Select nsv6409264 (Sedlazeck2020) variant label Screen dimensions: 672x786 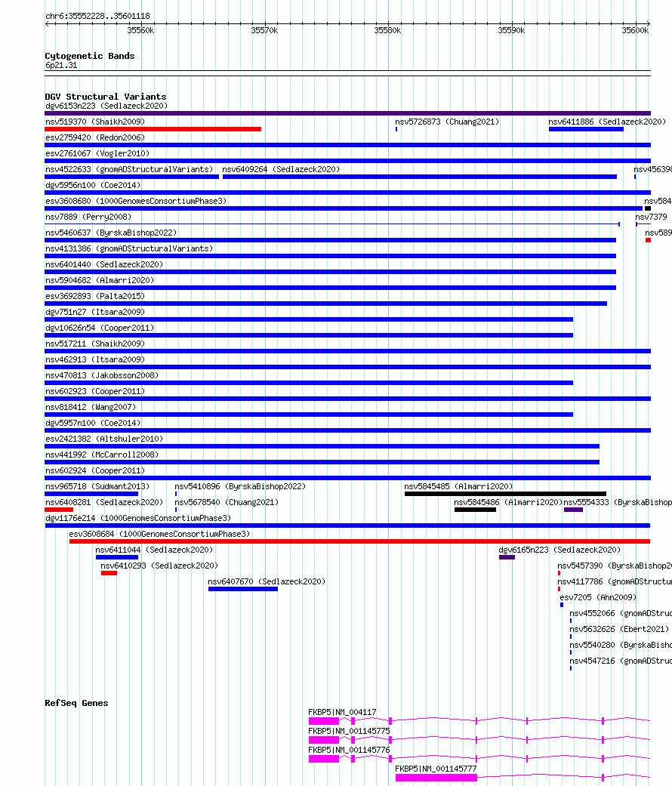pos(281,169)
